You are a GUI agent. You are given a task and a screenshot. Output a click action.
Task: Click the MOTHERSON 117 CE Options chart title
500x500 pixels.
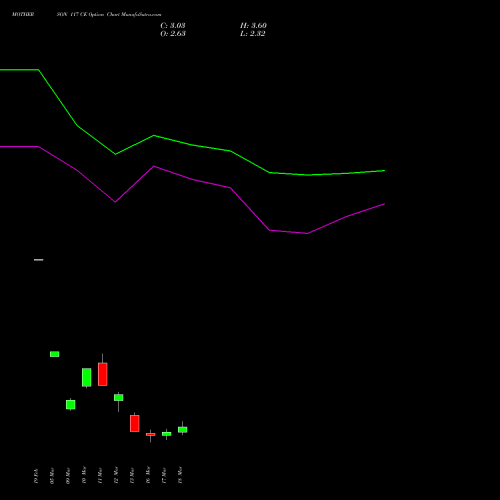pos(86,15)
